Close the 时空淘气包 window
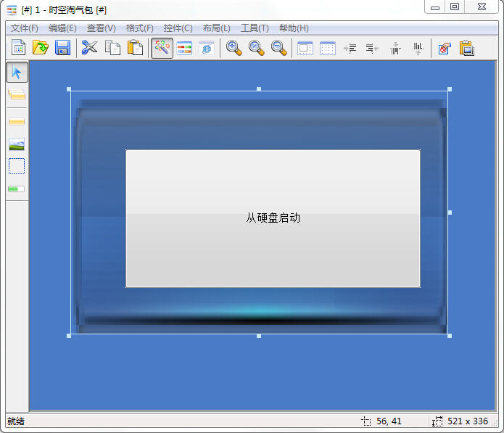 (482, 7)
